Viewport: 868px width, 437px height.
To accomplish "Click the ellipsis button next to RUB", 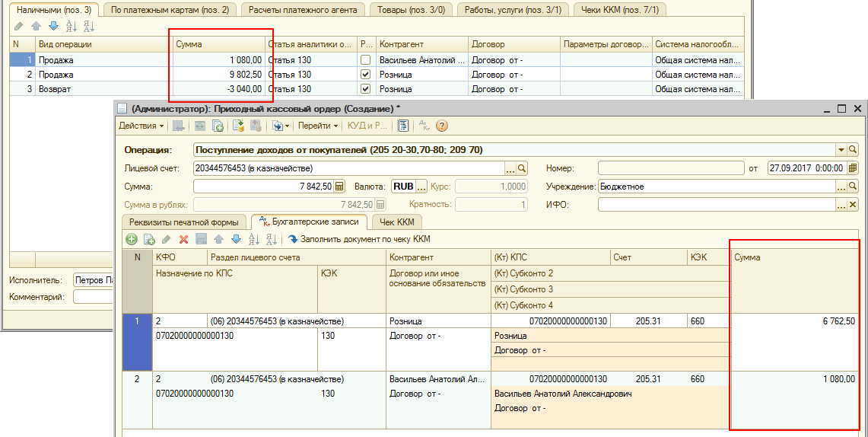I will pyautogui.click(x=421, y=187).
